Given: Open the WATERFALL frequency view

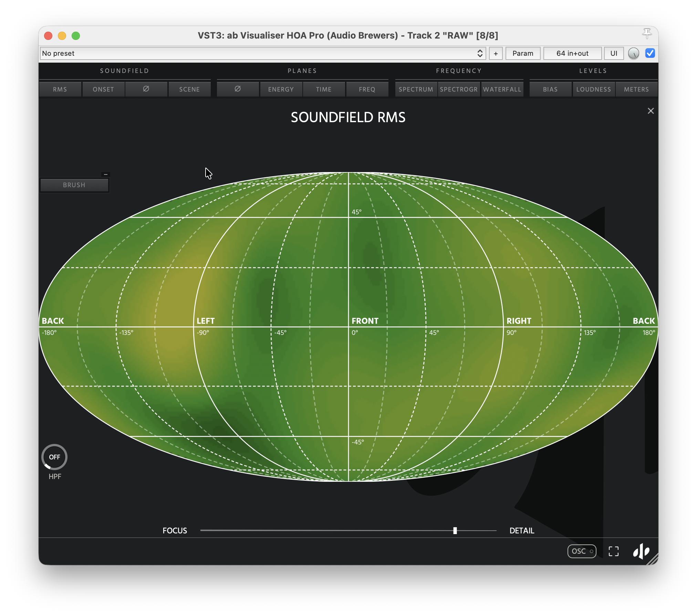Looking at the screenshot, I should [x=502, y=89].
